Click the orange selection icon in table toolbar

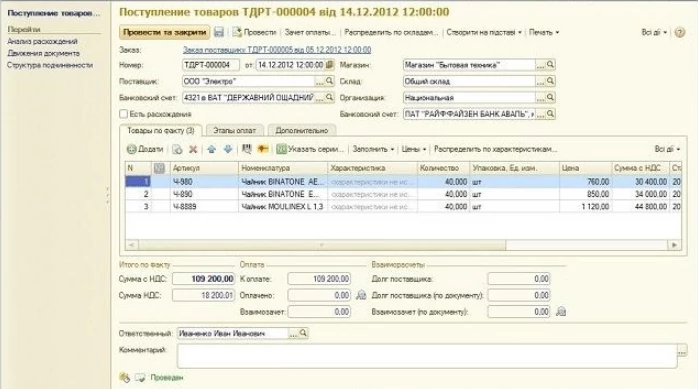(x=263, y=149)
